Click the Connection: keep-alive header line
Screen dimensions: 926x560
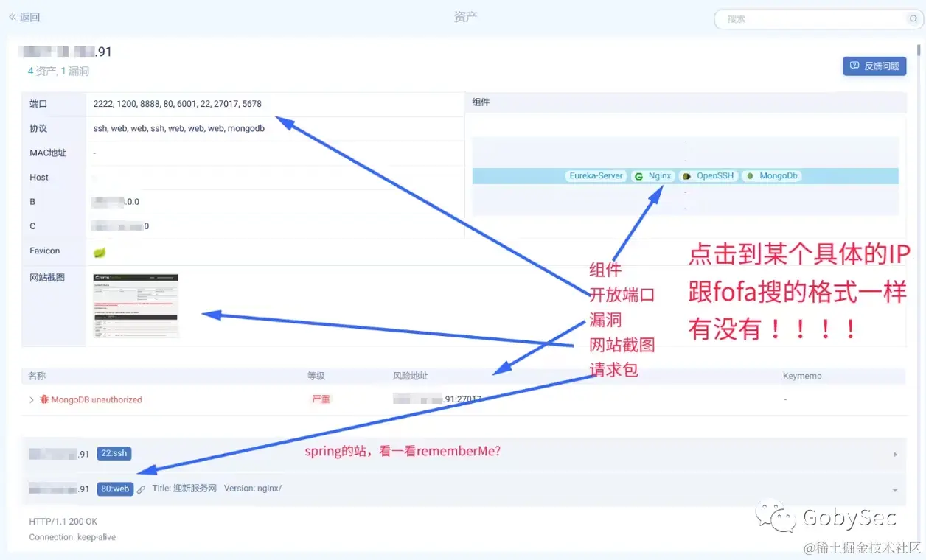[72, 537]
